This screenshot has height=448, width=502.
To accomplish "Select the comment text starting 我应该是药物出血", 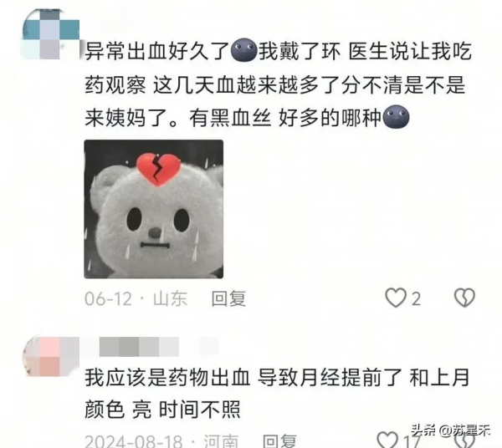I will click(x=277, y=394).
